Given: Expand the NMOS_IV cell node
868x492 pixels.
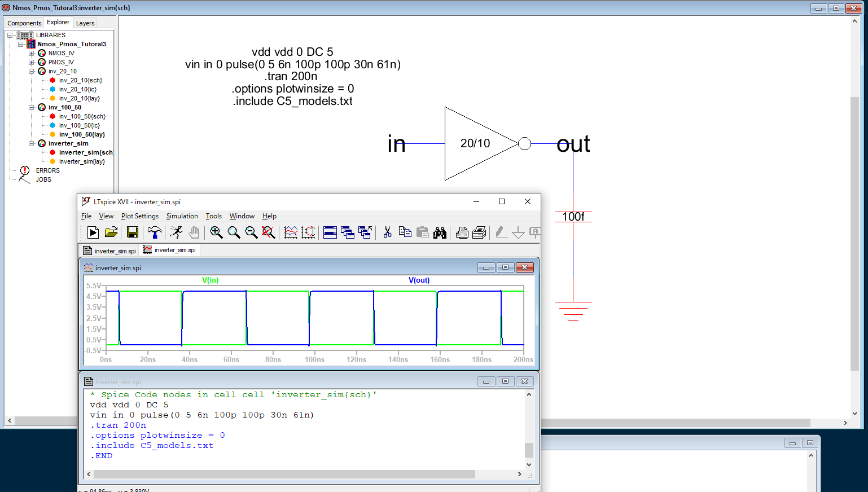Looking at the screenshot, I should point(32,53).
